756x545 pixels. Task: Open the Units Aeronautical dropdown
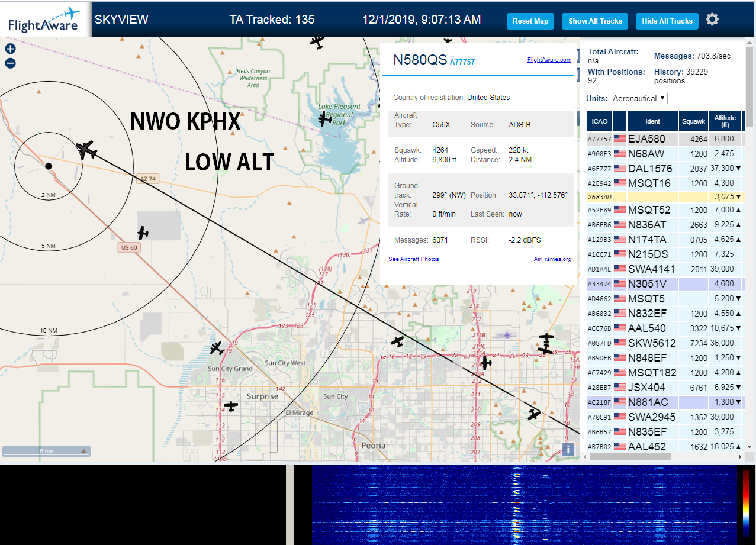[x=639, y=98]
